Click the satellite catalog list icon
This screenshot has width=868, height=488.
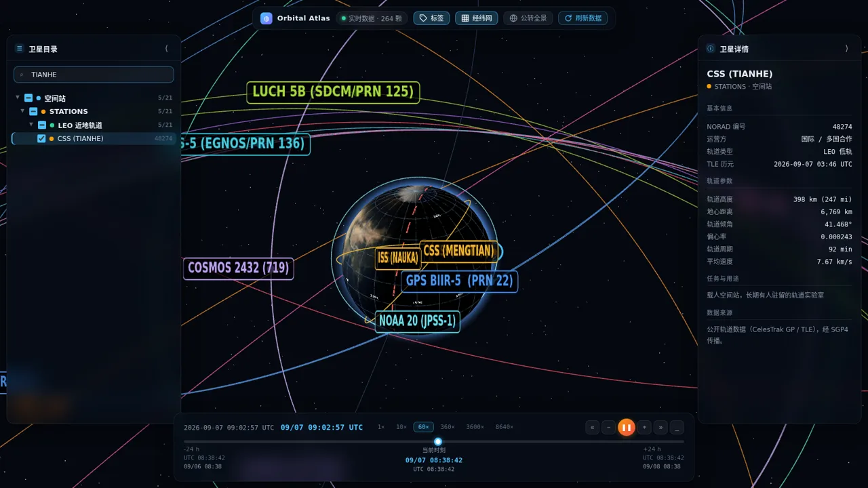coord(19,49)
